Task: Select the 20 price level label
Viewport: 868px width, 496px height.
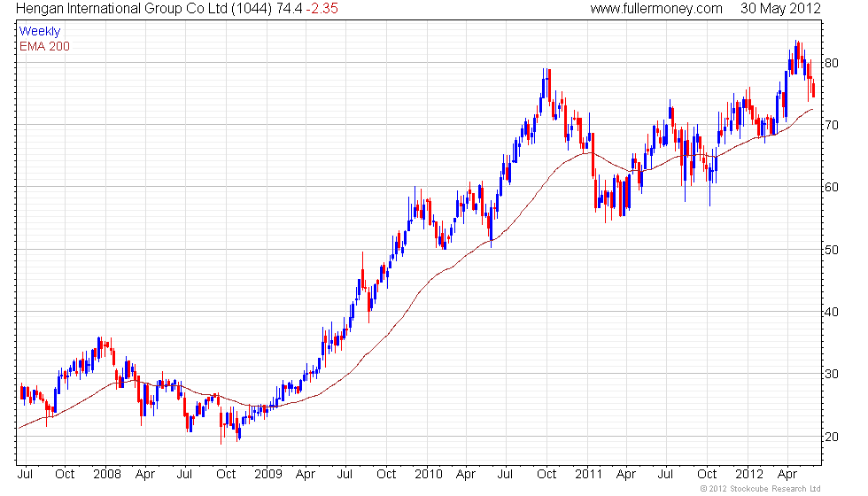Action: (832, 438)
